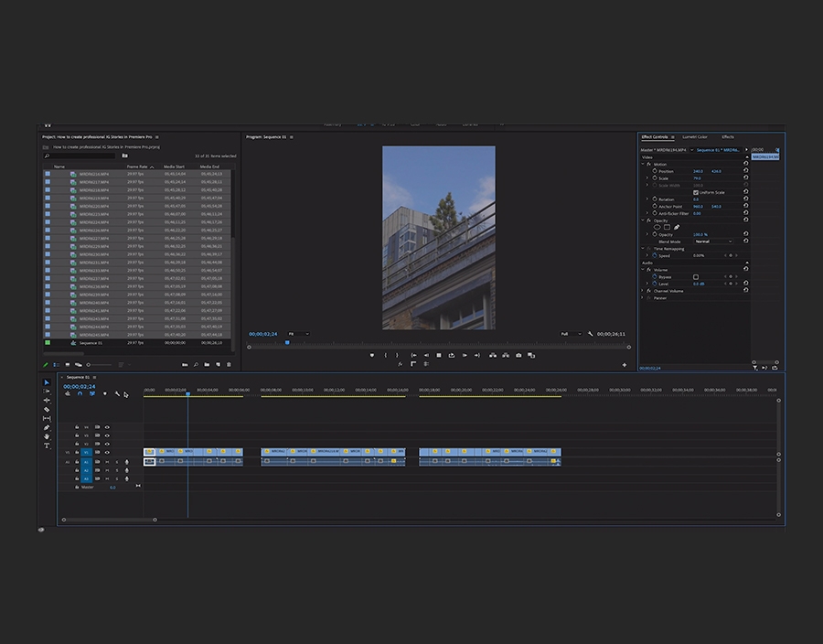Toggle the Uniform Scale checkbox
Screen dimensions: 823x644
[696, 192]
